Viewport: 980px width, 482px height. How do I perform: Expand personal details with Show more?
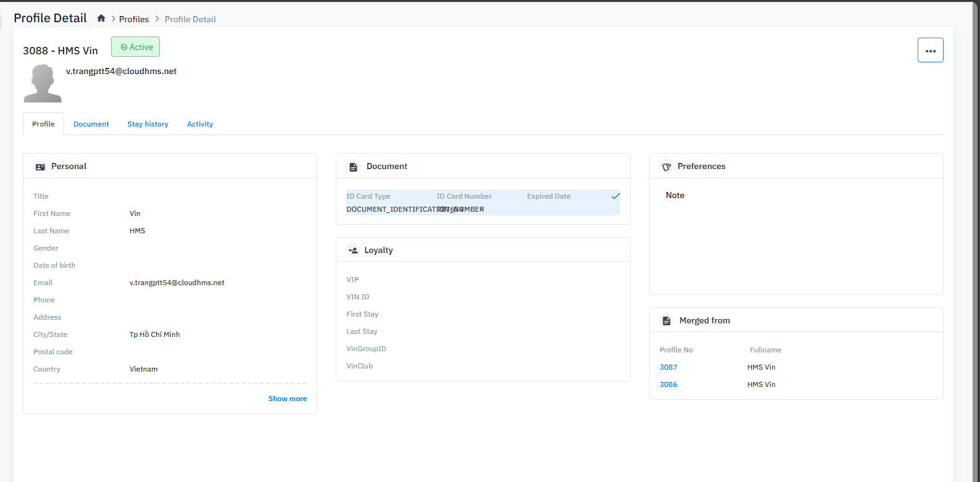click(287, 399)
